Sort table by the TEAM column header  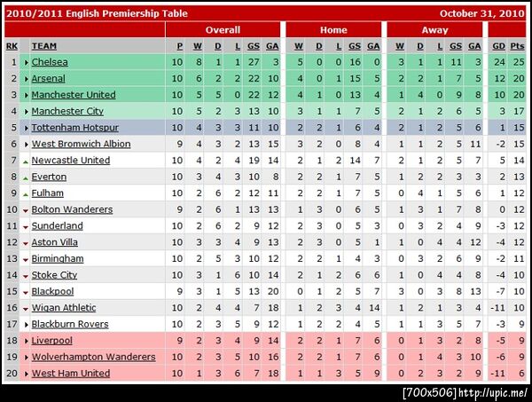pyautogui.click(x=44, y=45)
